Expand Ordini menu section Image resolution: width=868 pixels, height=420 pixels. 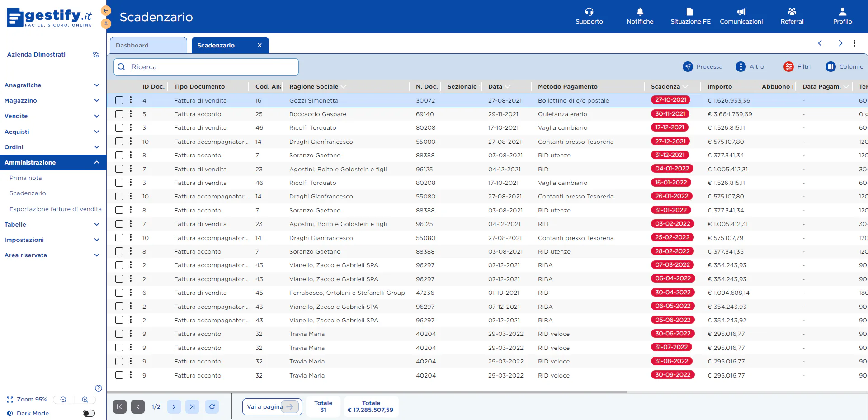[52, 147]
